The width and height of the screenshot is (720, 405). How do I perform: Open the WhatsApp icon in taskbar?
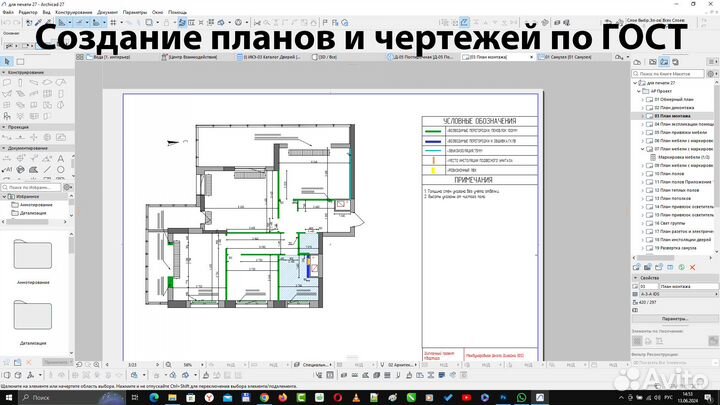522,397
